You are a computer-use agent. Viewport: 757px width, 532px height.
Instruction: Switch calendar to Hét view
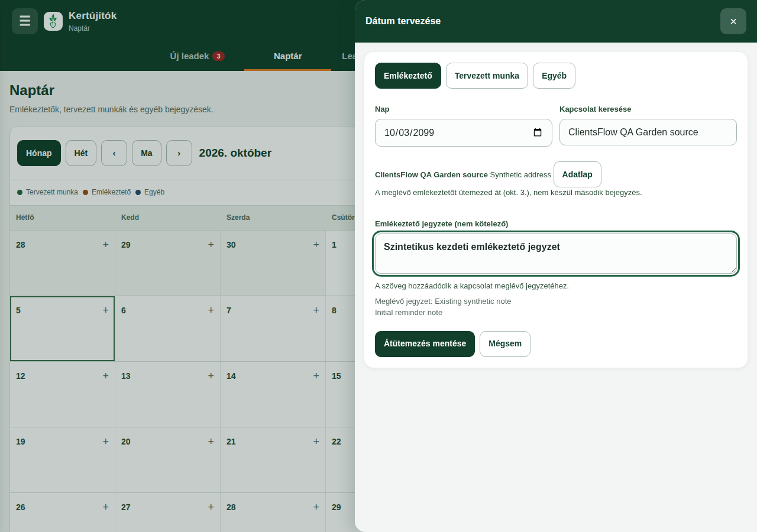coord(81,153)
